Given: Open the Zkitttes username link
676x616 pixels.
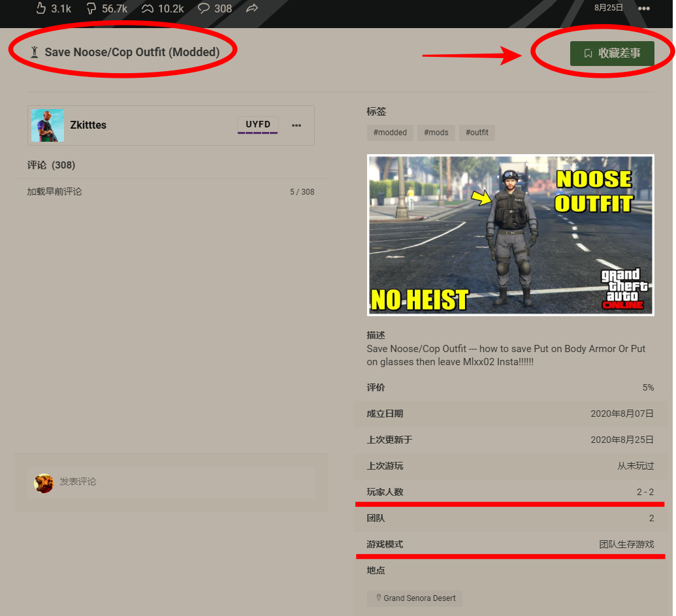Looking at the screenshot, I should click(x=88, y=125).
